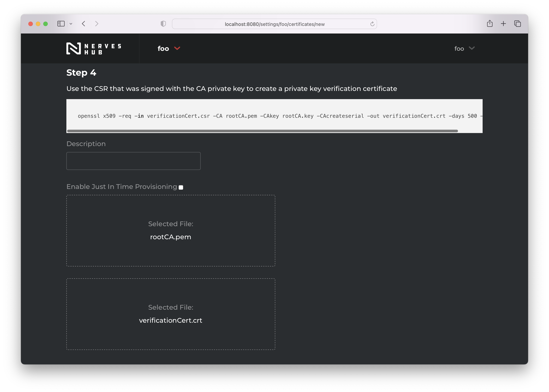Image resolution: width=549 pixels, height=392 pixels.
Task: Open the foo account dropdown at top right
Action: (464, 48)
